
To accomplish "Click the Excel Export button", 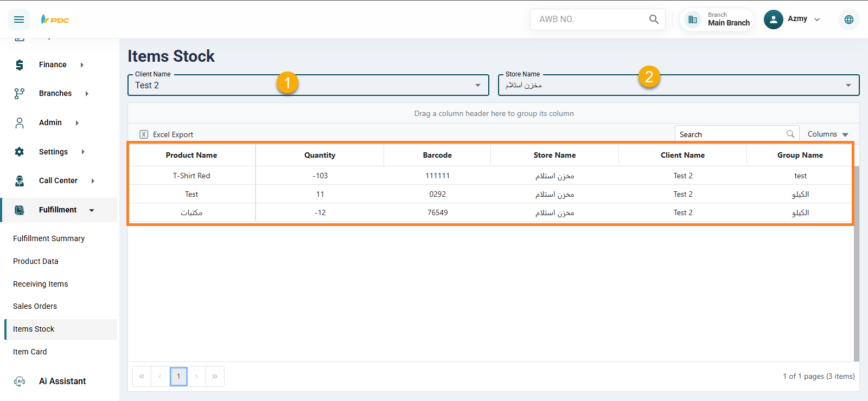I will click(x=167, y=134).
